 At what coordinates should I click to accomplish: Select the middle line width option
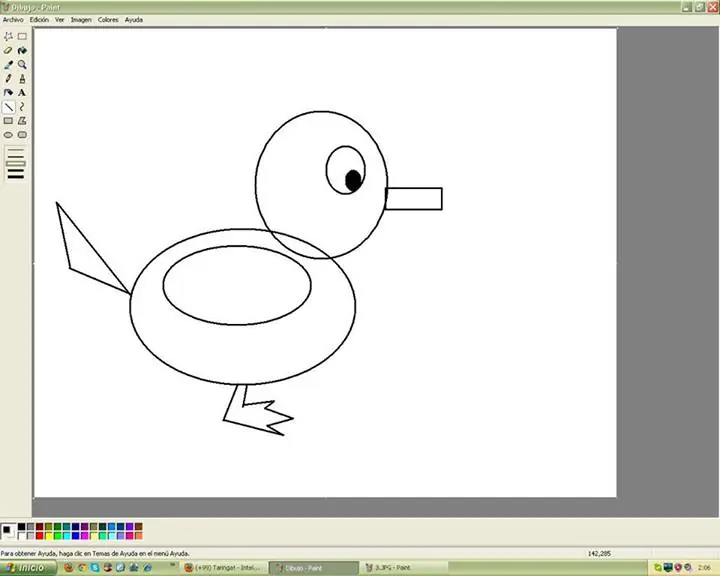coord(15,163)
